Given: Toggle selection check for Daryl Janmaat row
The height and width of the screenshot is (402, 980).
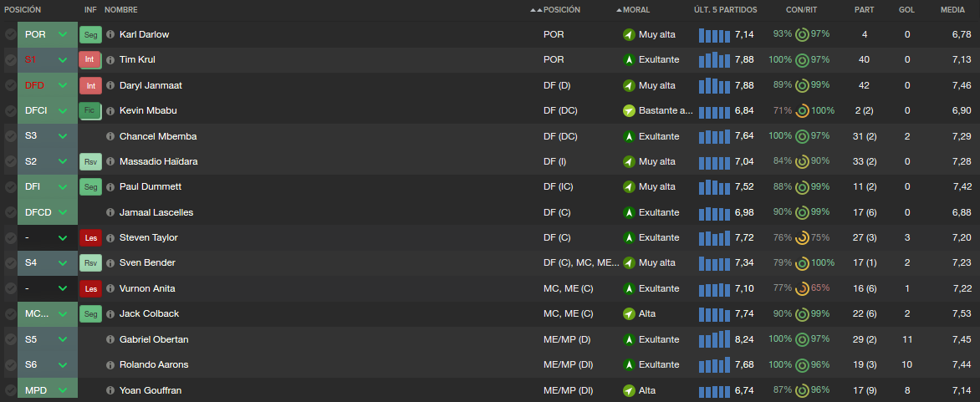Looking at the screenshot, I should 10,85.
